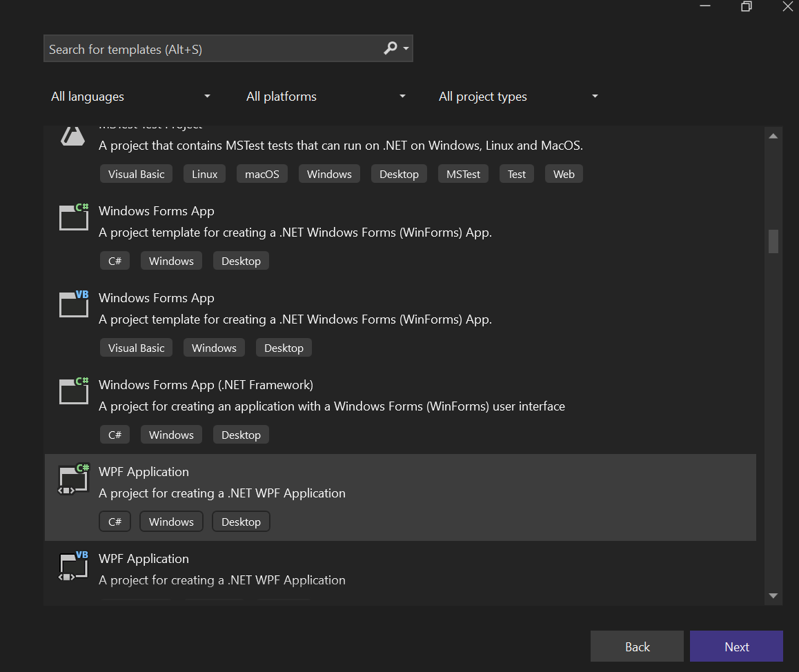Image resolution: width=799 pixels, height=672 pixels.
Task: Click Next to continue
Action: click(x=736, y=646)
